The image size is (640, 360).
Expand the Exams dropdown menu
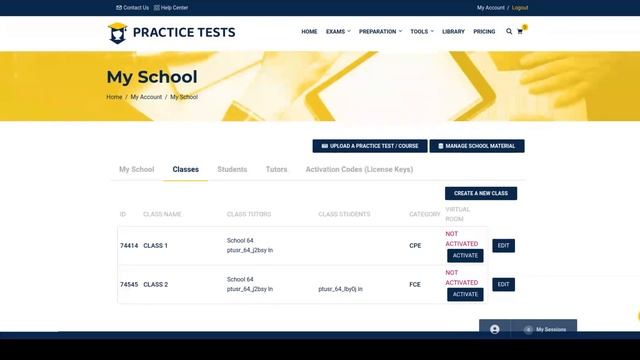coord(338,31)
